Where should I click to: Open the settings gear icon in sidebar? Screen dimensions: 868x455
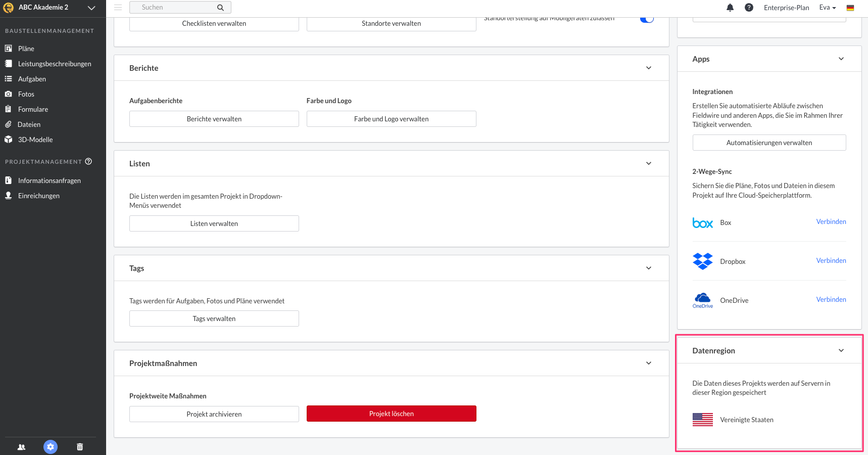tap(51, 447)
